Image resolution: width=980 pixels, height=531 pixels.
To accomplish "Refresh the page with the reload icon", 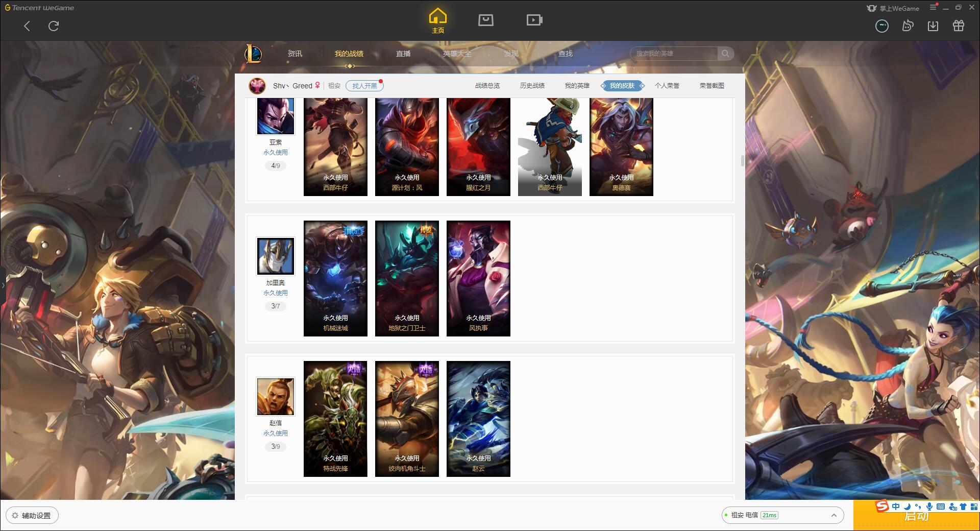I will click(54, 26).
